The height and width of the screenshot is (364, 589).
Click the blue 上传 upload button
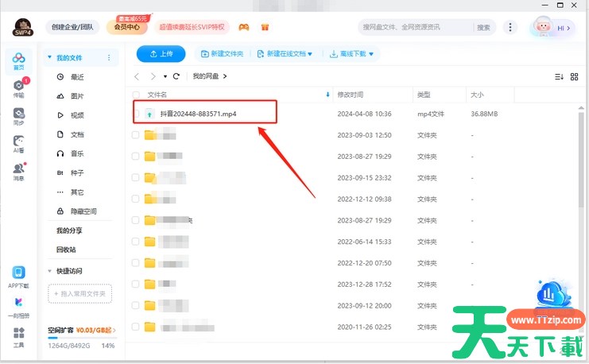(161, 54)
